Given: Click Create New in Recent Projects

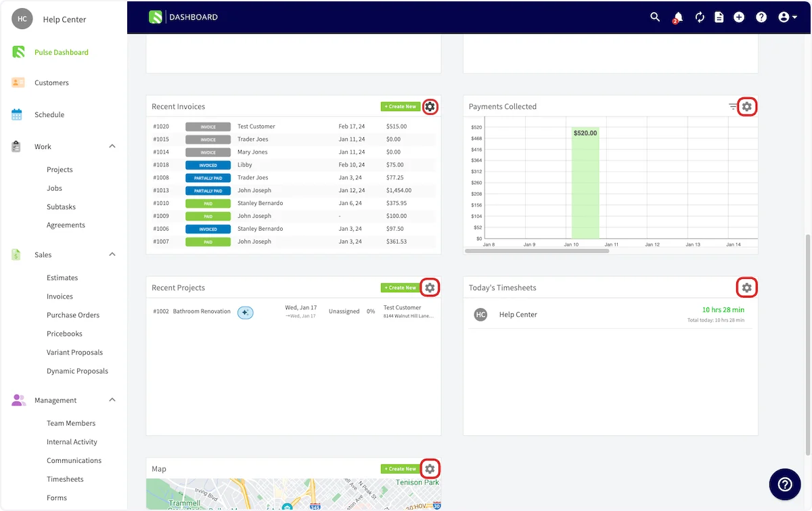Looking at the screenshot, I should (x=401, y=288).
